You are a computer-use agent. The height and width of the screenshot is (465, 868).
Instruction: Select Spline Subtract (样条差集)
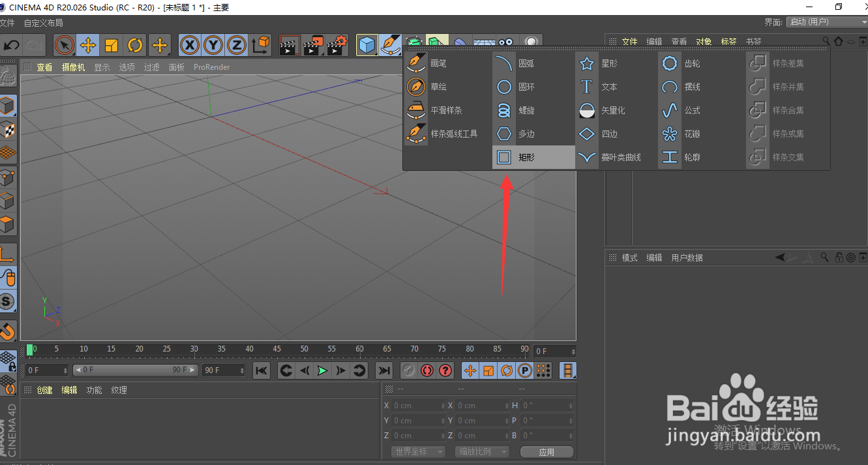click(787, 63)
